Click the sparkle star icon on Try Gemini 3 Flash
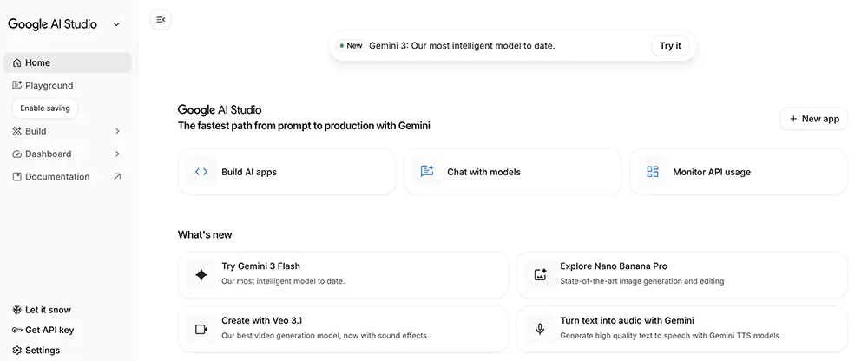Viewport: 868px width, 361px height. [201, 274]
